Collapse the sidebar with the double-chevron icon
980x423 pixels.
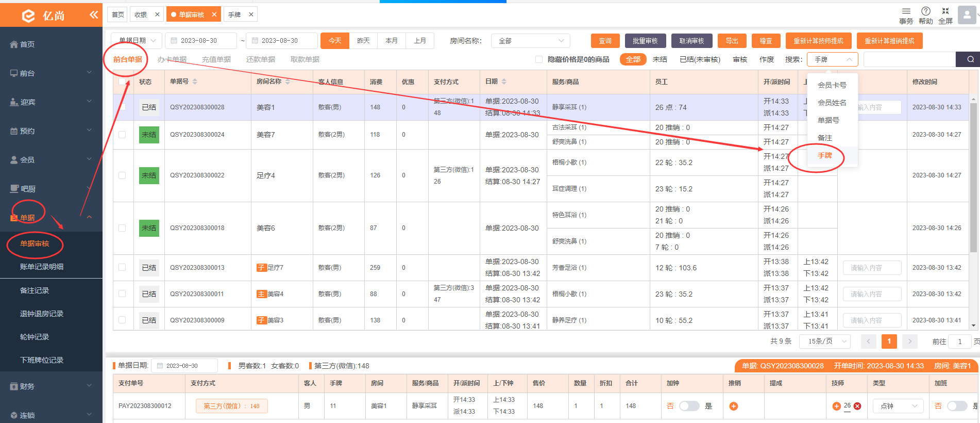(93, 14)
